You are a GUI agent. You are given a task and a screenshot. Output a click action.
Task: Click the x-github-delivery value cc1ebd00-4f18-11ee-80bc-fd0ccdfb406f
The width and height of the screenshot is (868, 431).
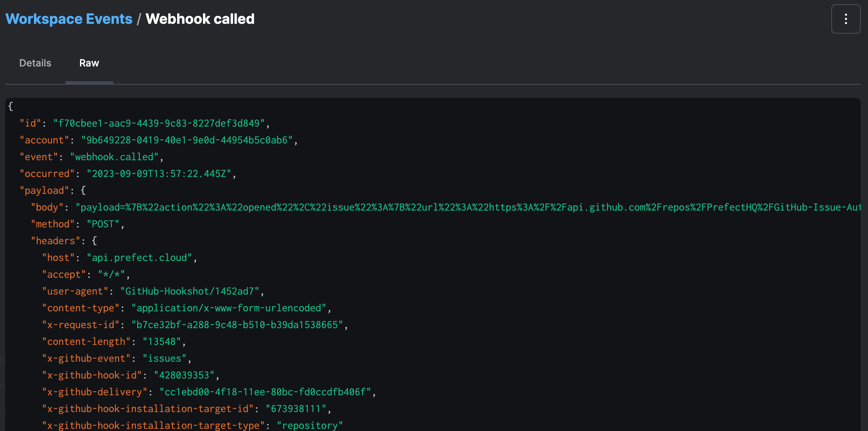[265, 392]
